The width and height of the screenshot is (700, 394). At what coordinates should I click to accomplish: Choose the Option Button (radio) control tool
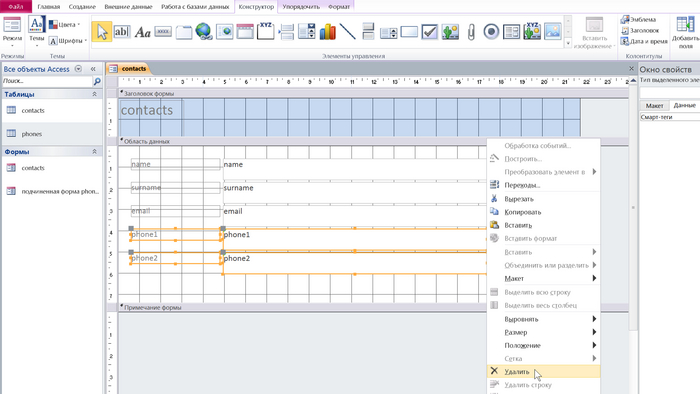491,32
